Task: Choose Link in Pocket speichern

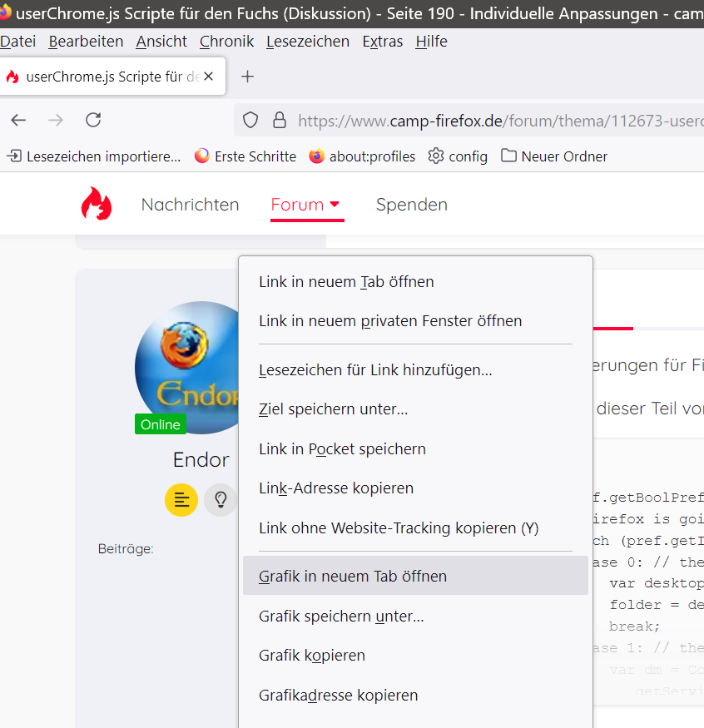Action: pyautogui.click(x=415, y=449)
